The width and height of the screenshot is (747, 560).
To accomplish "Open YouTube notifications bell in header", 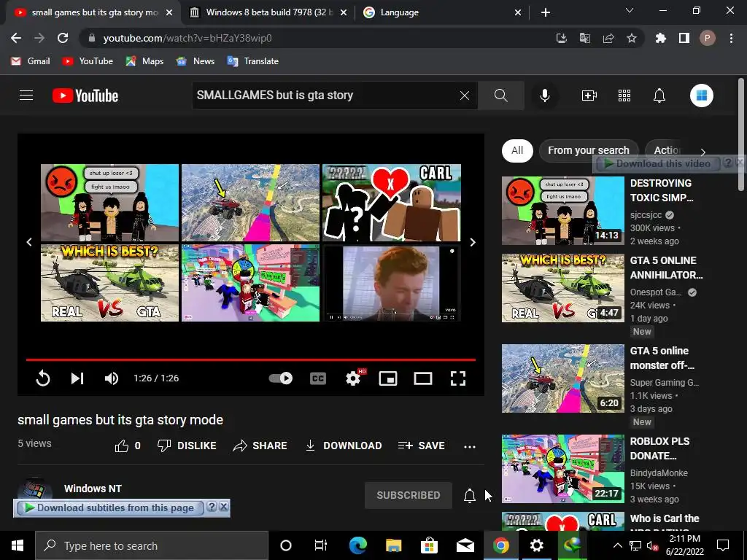I will click(659, 96).
